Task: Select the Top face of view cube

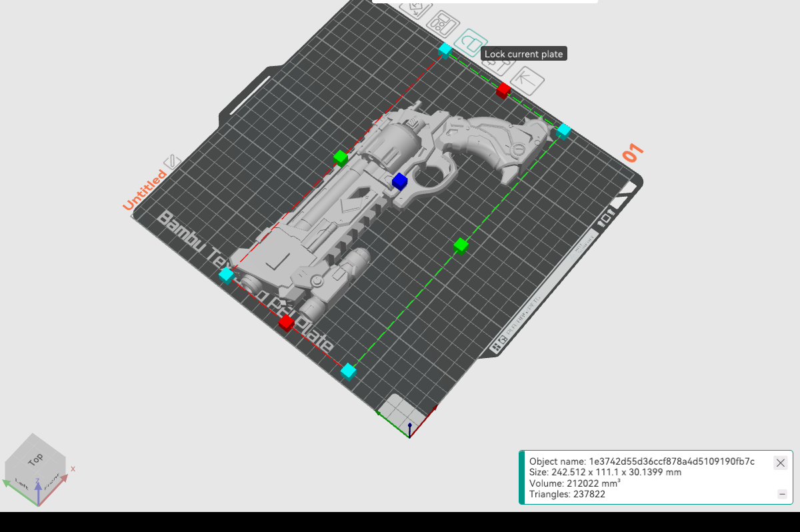Action: (x=35, y=457)
